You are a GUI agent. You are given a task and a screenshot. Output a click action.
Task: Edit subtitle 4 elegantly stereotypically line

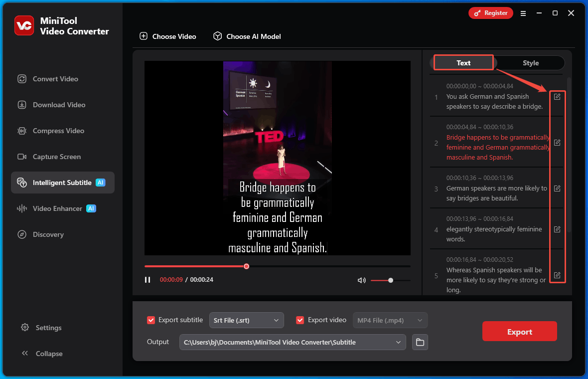pos(557,229)
